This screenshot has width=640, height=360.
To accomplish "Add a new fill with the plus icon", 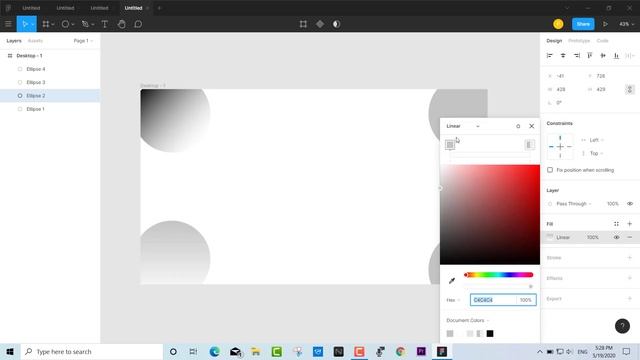I will coord(629,224).
